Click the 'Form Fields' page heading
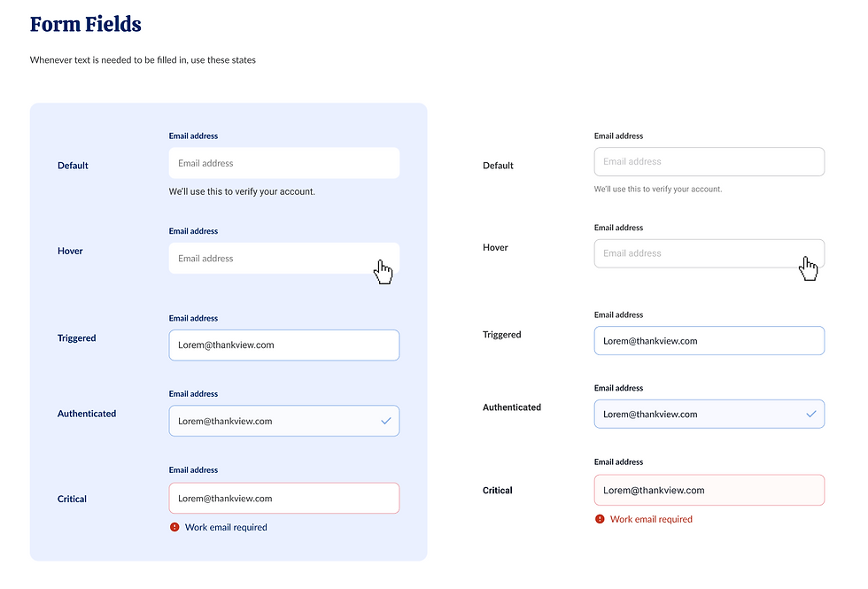This screenshot has width=868, height=589. (x=86, y=25)
